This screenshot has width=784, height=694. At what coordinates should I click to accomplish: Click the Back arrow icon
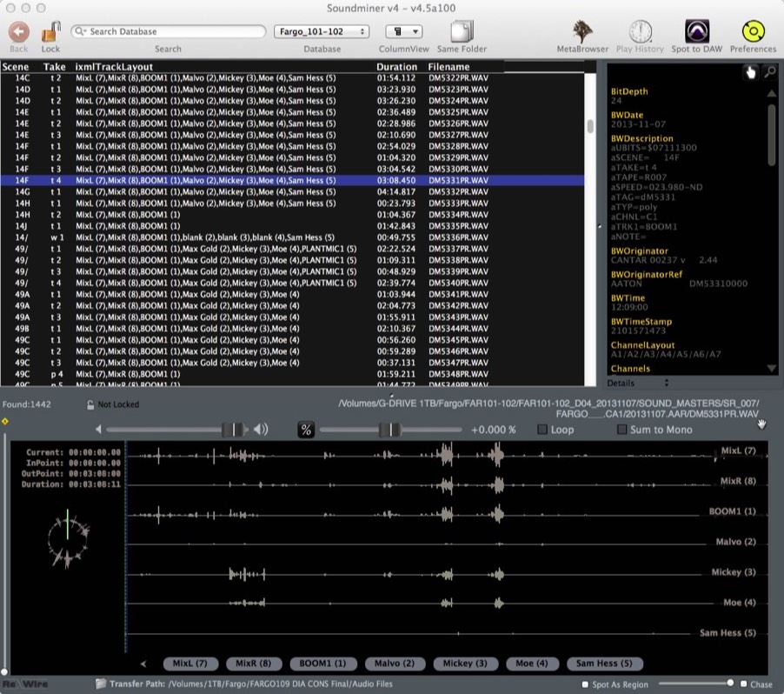pyautogui.click(x=18, y=32)
